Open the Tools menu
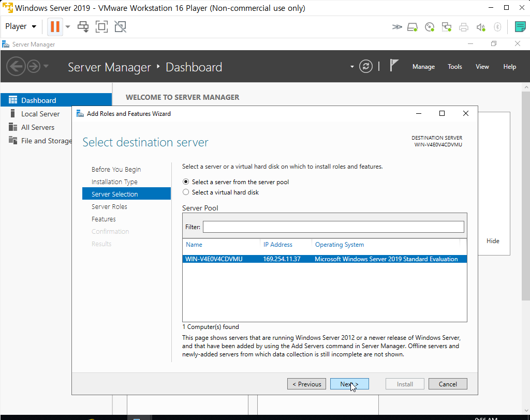The image size is (530, 420). pyautogui.click(x=454, y=67)
